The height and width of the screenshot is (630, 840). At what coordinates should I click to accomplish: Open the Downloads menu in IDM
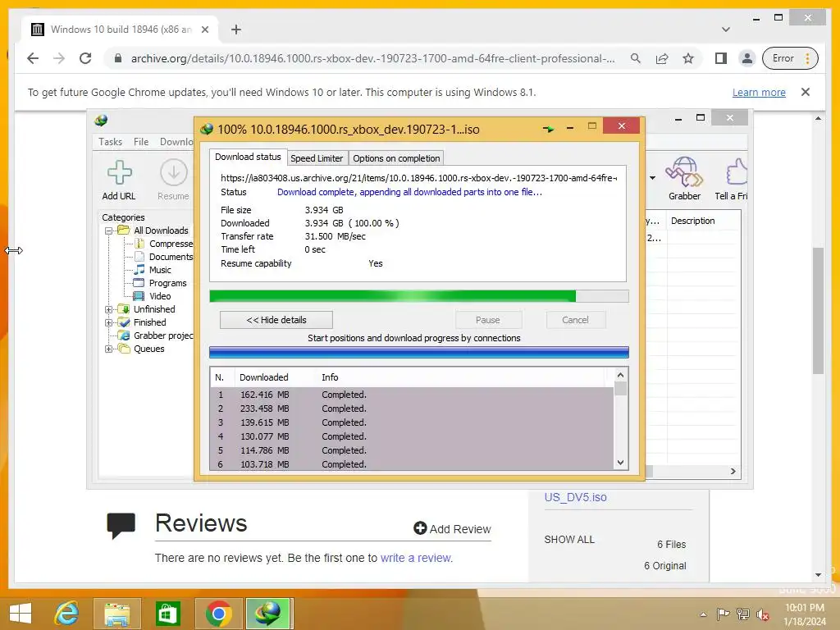pos(176,142)
